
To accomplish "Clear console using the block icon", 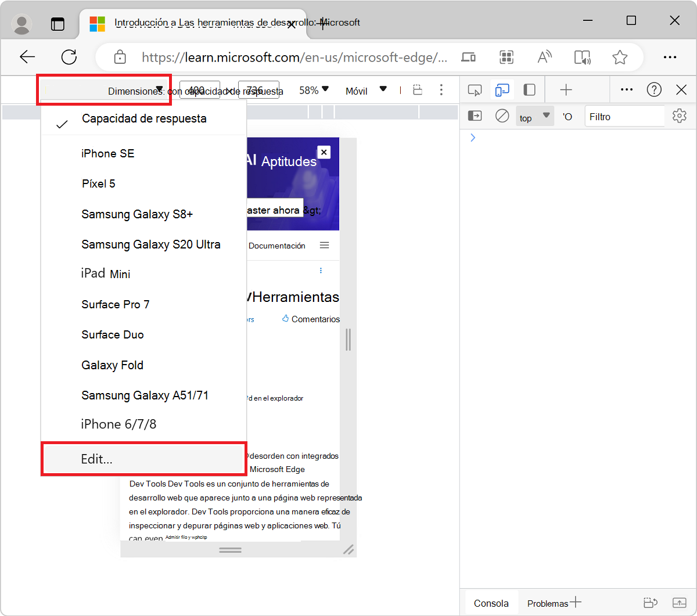I will pos(502,116).
